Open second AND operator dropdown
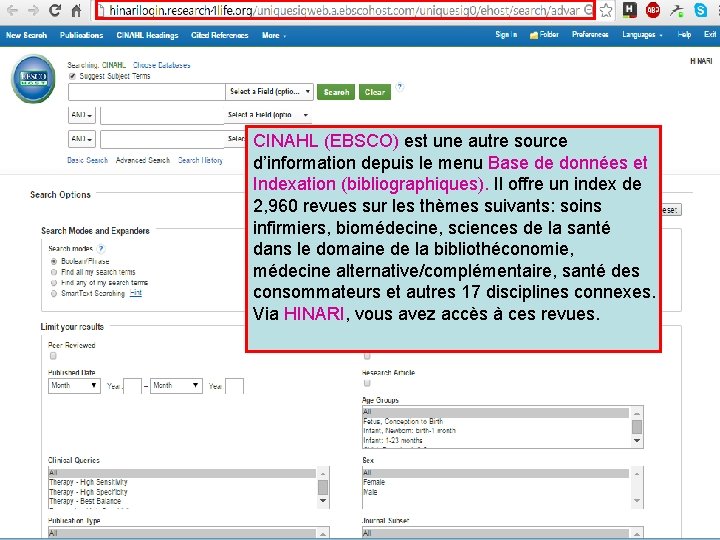This screenshot has width=720, height=540. [82, 139]
